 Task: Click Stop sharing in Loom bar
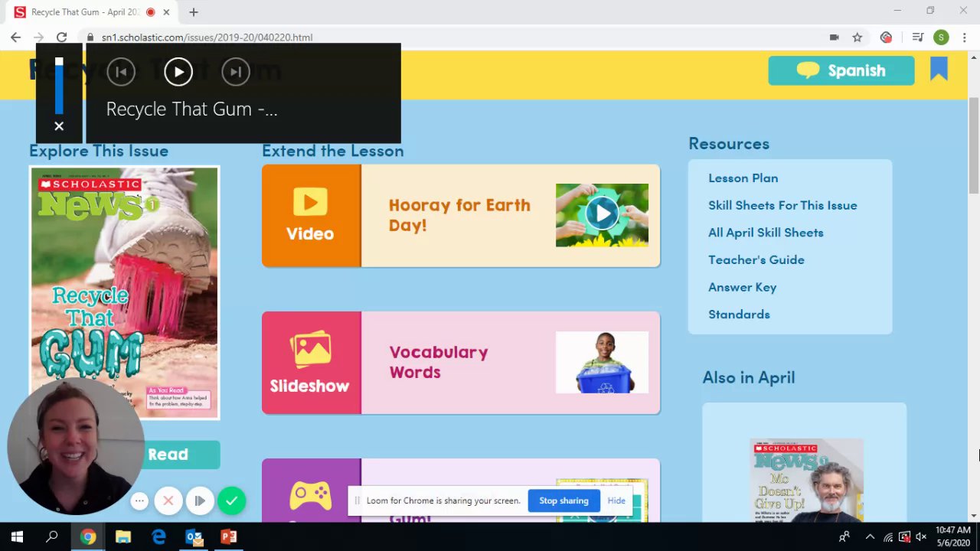563,500
